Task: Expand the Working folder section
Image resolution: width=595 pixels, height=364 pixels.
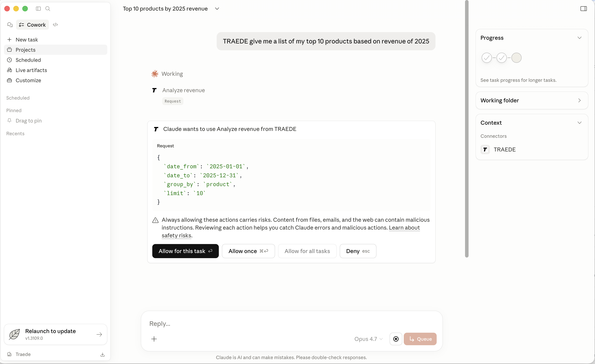Action: [579, 100]
